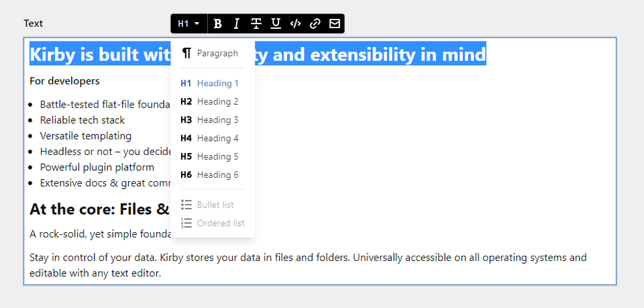Apply inline code formatting

point(295,23)
